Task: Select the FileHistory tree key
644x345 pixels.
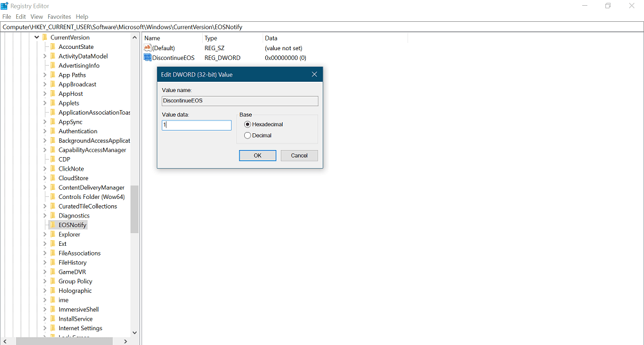Action: (x=72, y=263)
